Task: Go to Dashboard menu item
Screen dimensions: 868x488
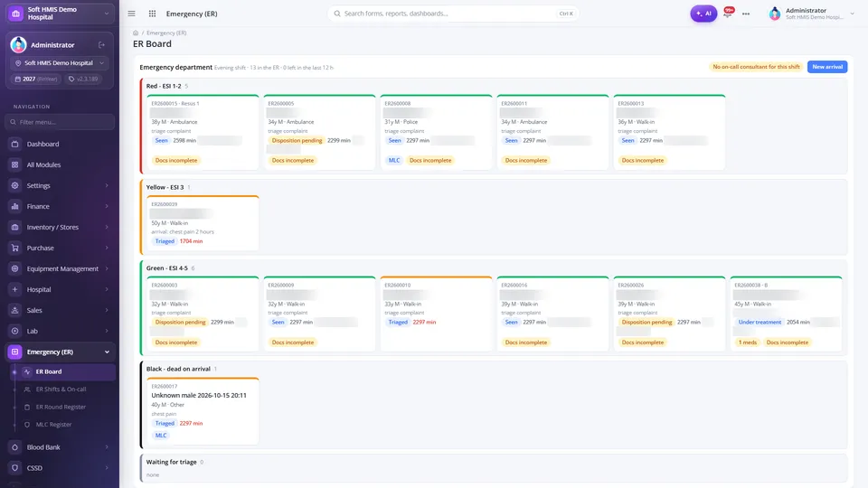Action: tap(60, 144)
